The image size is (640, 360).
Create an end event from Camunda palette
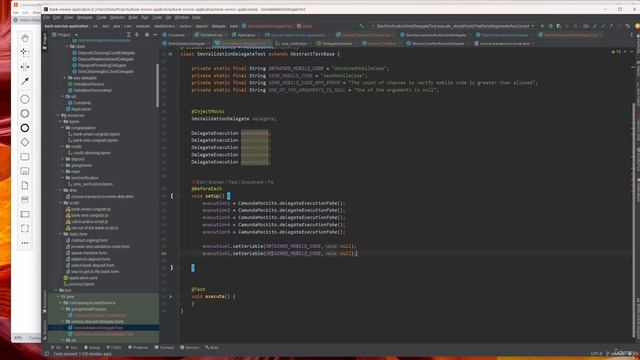click(x=25, y=128)
